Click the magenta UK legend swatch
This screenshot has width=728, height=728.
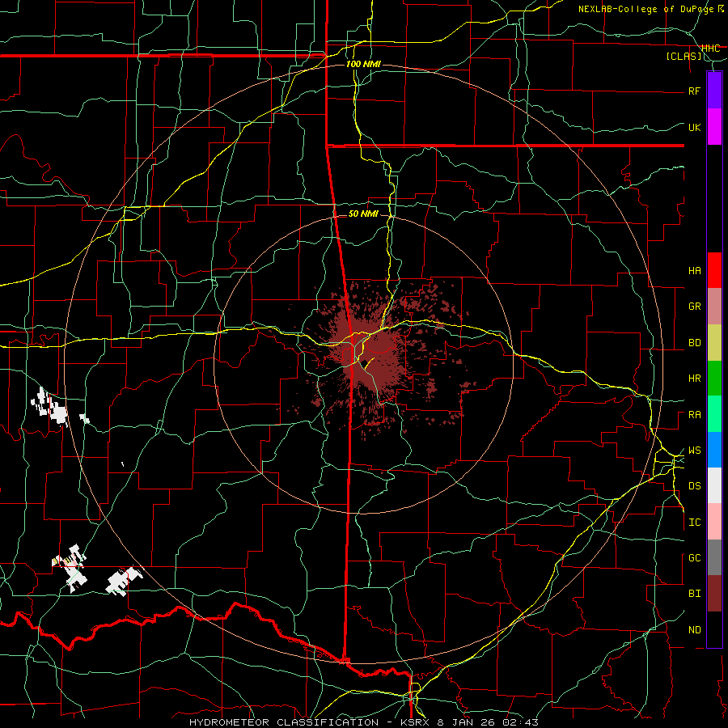point(714,127)
